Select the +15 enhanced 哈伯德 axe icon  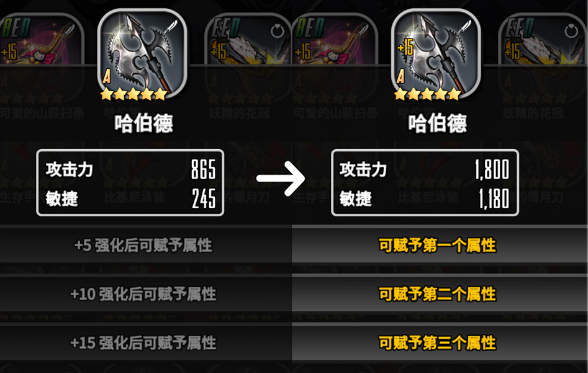point(436,55)
